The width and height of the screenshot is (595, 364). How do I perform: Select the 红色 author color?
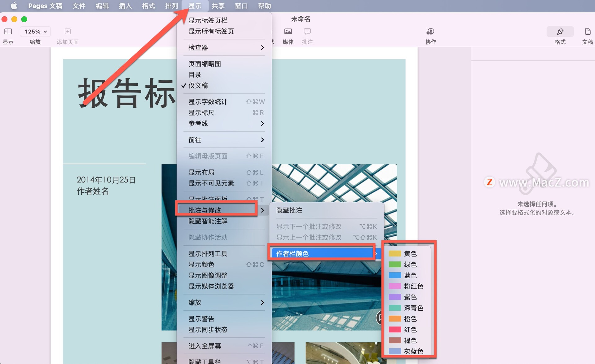[407, 330]
